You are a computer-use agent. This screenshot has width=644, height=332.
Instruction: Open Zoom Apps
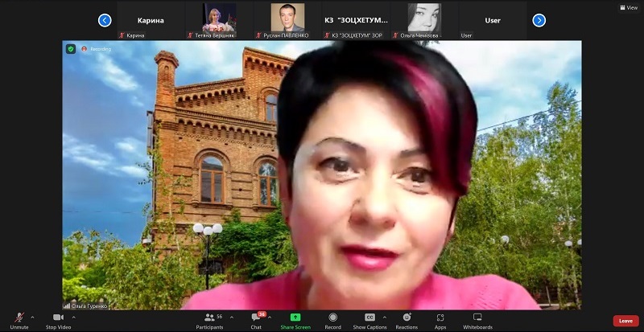[x=440, y=321]
